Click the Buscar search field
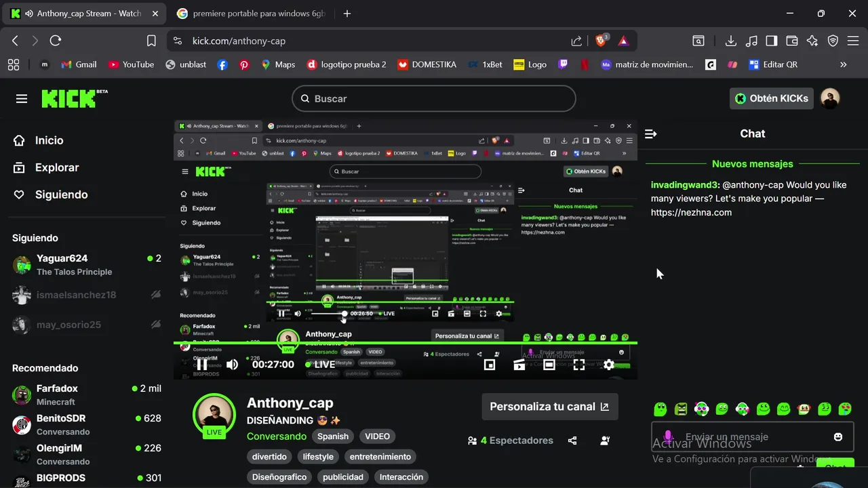Screen dimensions: 868x488 (x=434, y=99)
